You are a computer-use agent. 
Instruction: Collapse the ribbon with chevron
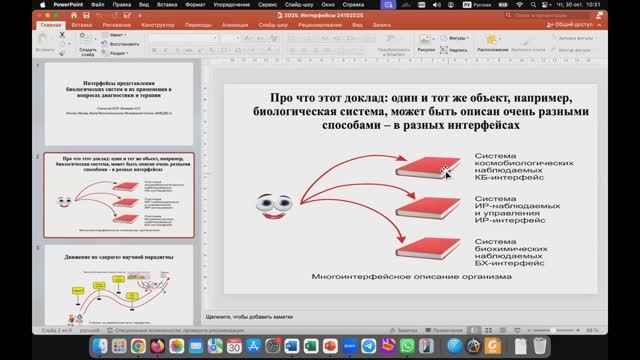pos(599,25)
